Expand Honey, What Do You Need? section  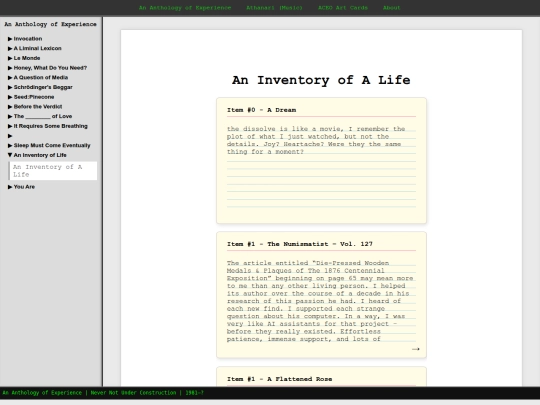[x=47, y=68]
